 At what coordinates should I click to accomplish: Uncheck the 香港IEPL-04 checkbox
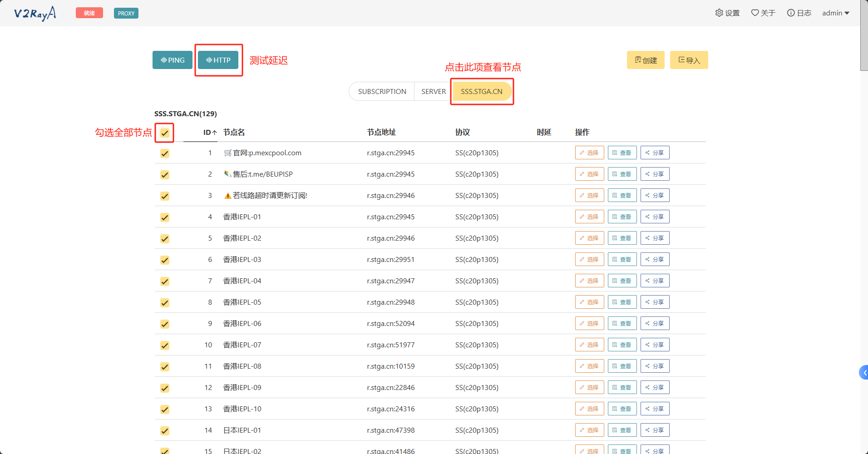click(x=165, y=281)
